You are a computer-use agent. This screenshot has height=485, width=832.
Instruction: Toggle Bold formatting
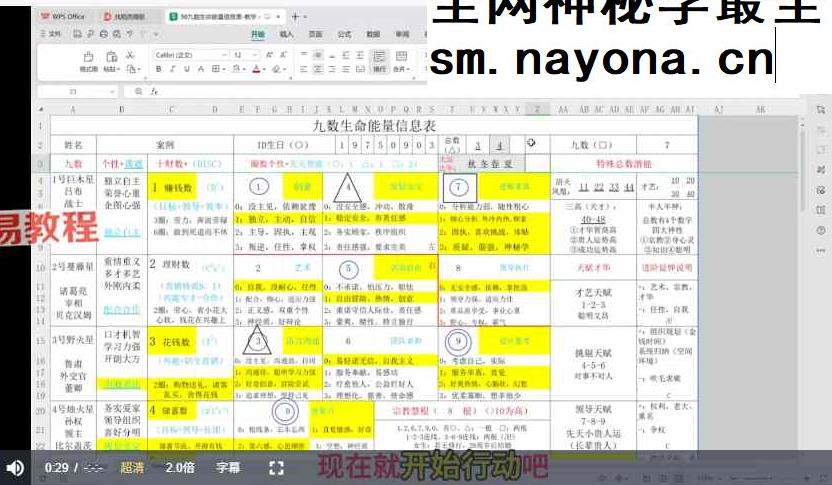pos(159,69)
